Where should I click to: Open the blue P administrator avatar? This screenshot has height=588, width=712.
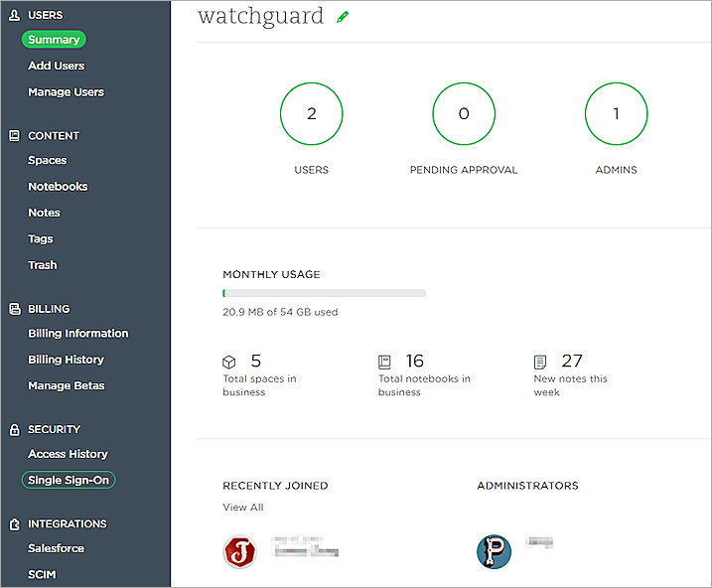click(495, 551)
